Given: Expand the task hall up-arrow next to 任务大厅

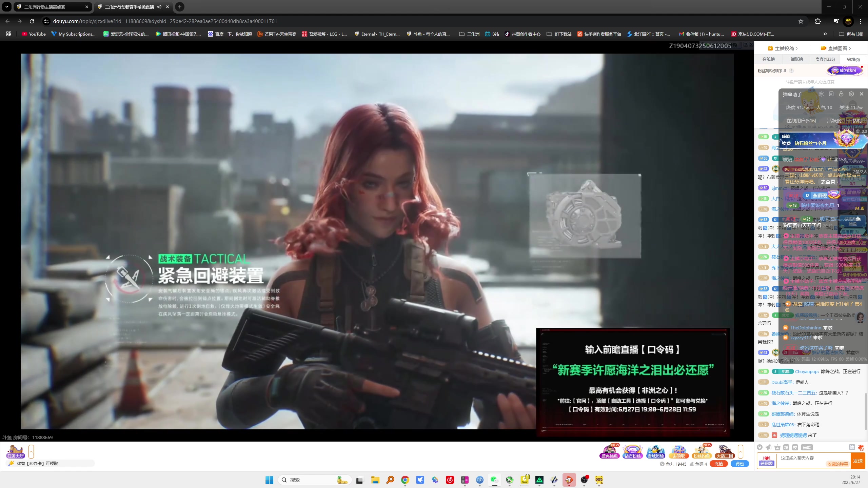Looking at the screenshot, I should tap(31, 452).
